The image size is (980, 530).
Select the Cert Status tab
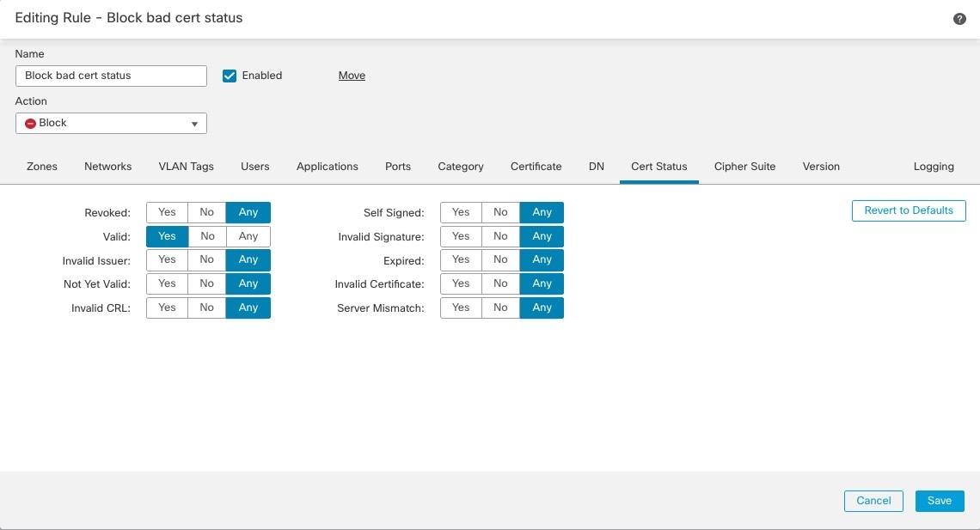point(659,167)
